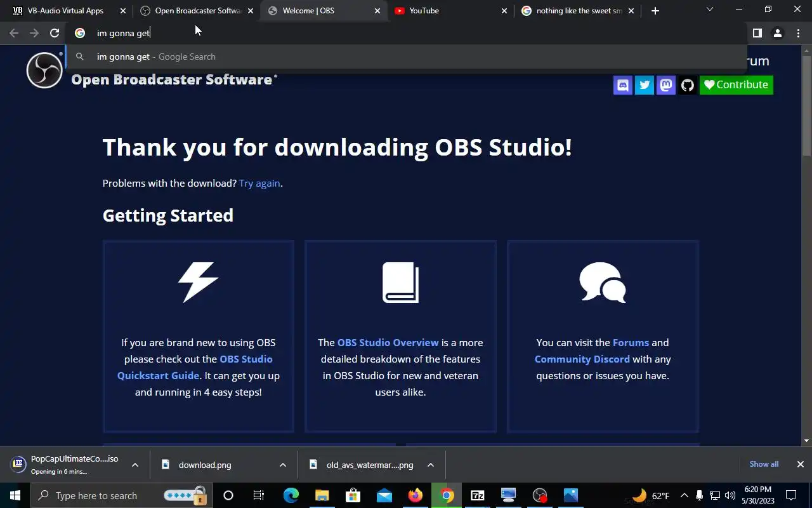
Task: Click the Try again link
Action: coord(259,183)
